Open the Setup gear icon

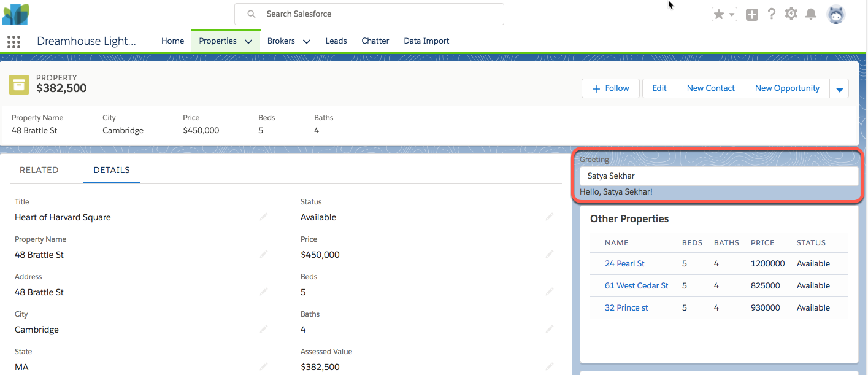[x=791, y=14]
